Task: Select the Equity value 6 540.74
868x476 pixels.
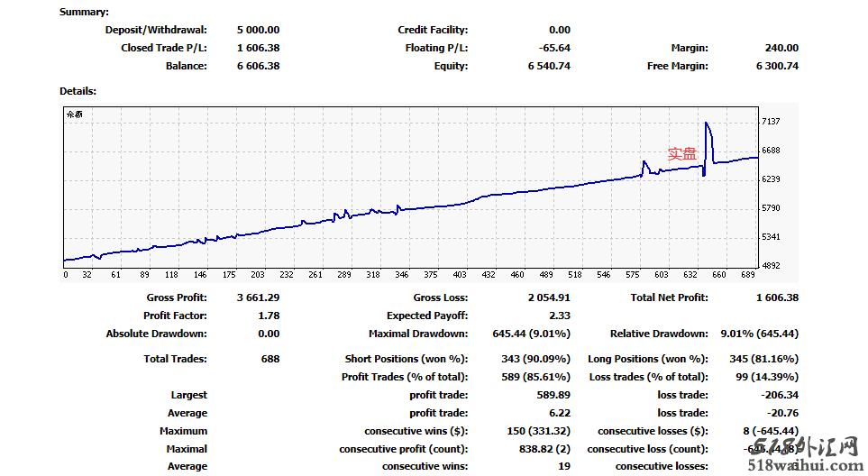Action: point(549,66)
